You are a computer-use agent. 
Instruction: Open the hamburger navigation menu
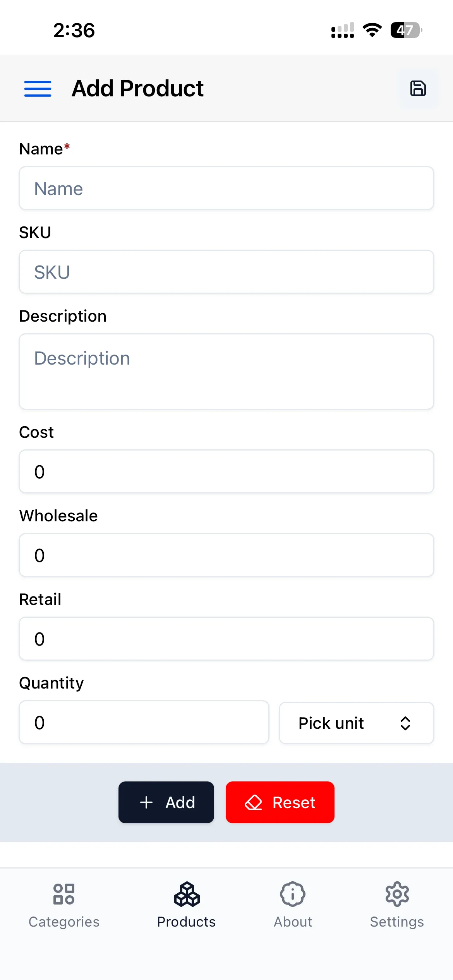coord(38,89)
